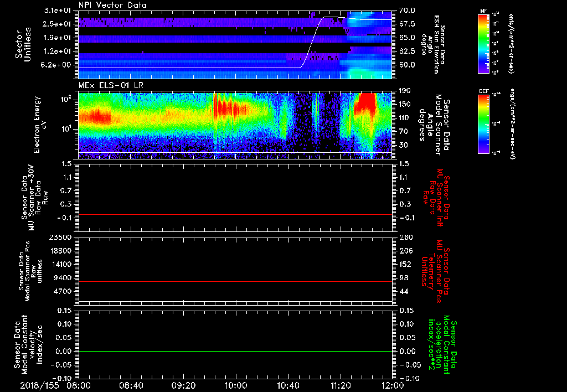This screenshot has width=567, height=392.
Task: Click the '23500' scanner position tick
Action: [x=61, y=237]
